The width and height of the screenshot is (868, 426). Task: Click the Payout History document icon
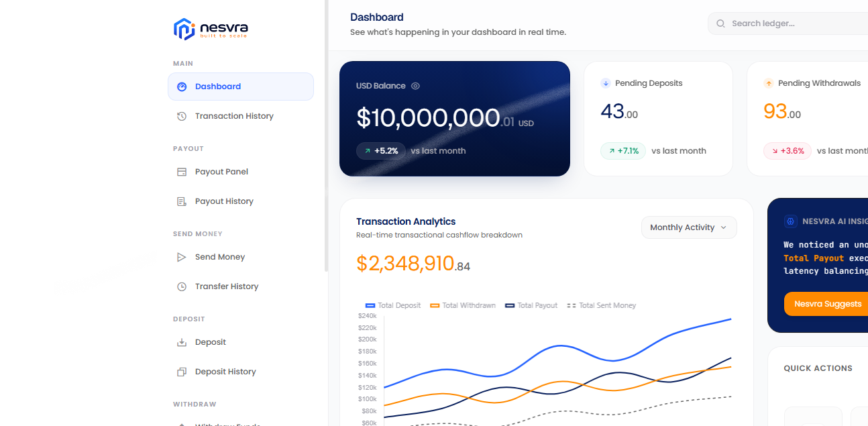(x=182, y=201)
